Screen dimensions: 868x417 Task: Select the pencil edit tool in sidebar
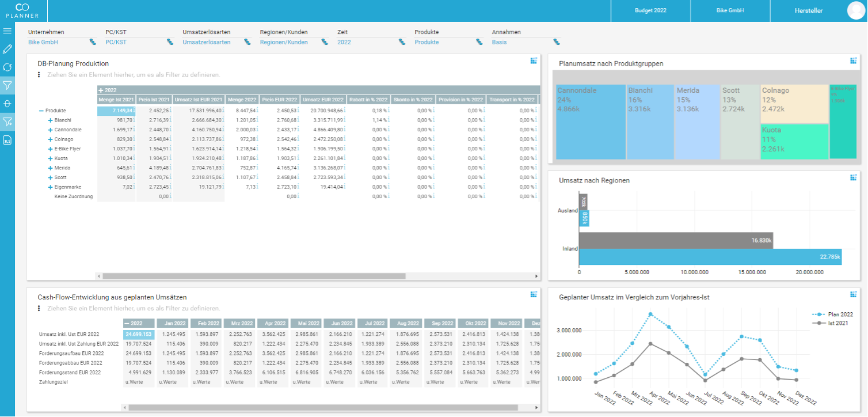pos(7,49)
